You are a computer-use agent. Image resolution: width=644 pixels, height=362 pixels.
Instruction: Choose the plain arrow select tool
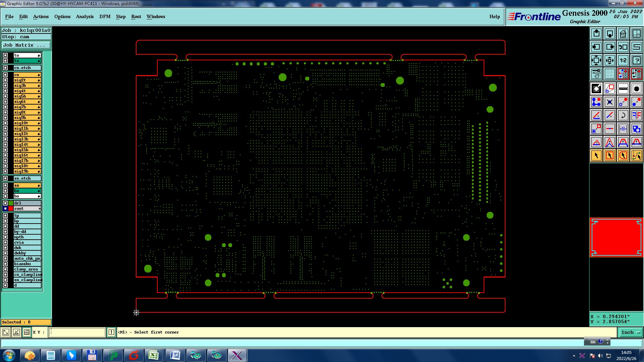pos(596,156)
